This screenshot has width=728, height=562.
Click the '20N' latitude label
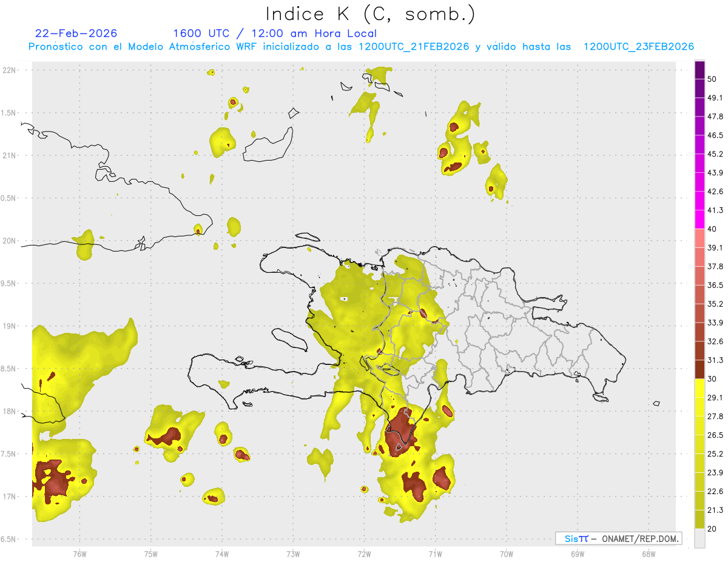10,241
